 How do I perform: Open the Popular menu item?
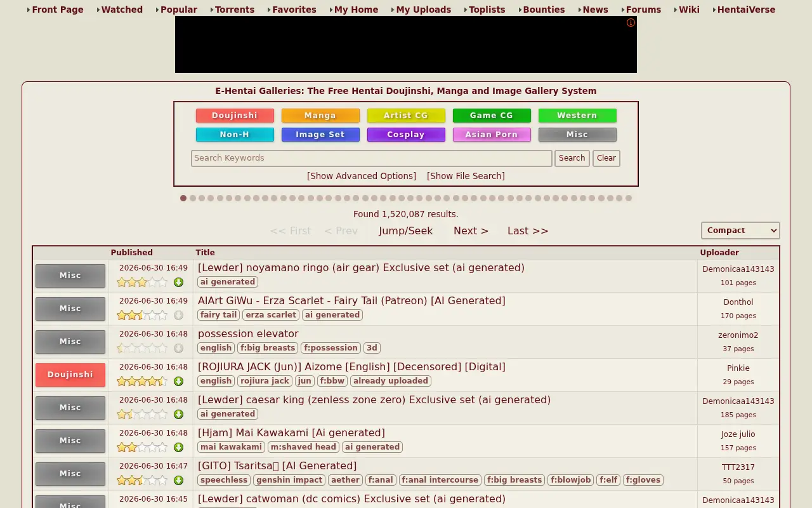click(179, 10)
